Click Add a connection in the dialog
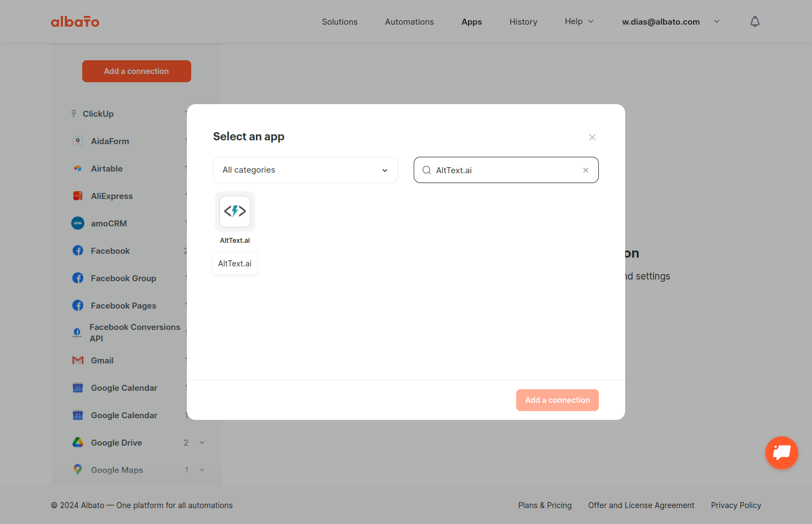 click(x=557, y=400)
